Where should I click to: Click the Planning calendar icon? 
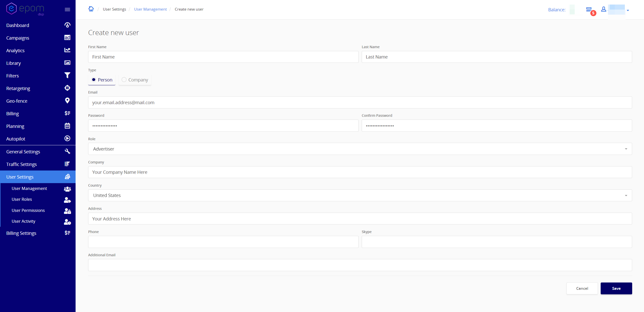(67, 126)
